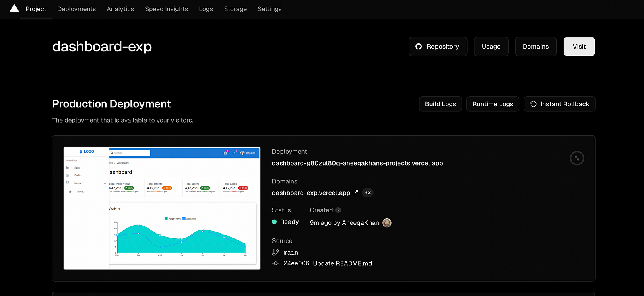Open the Project tab
Screen dimensions: 644x296
36,9
